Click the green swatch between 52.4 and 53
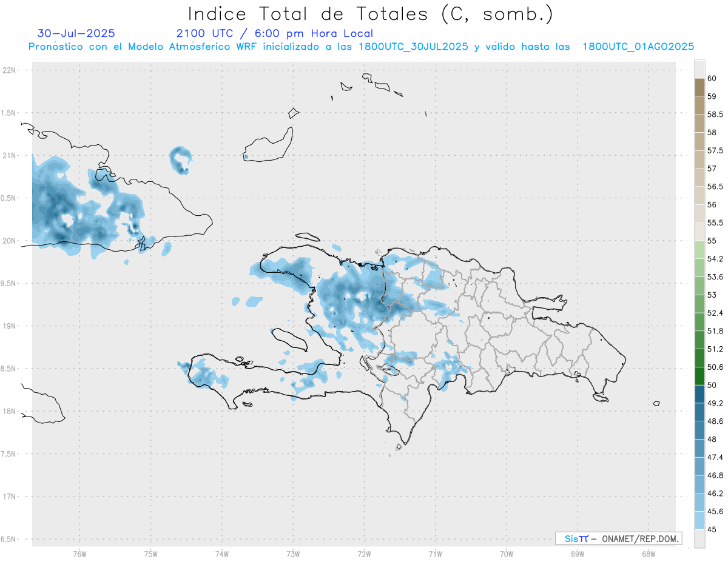Image resolution: width=728 pixels, height=562 pixels. (699, 304)
